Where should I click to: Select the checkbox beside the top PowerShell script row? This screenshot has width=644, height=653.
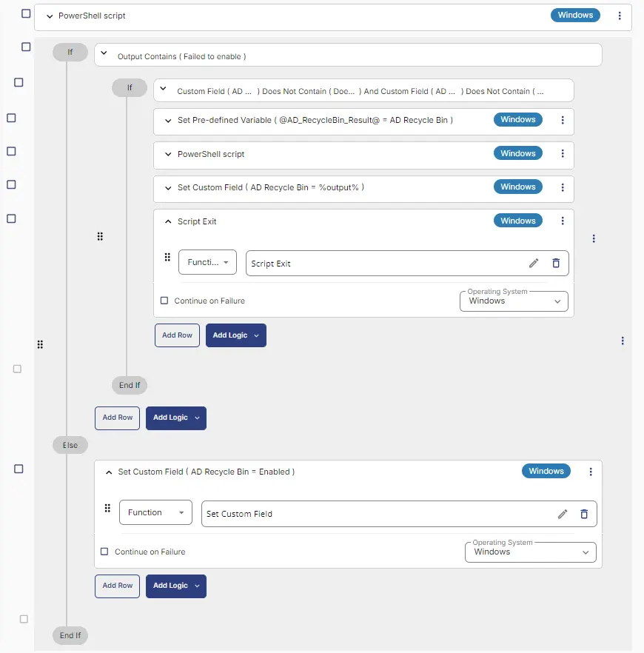[26, 13]
